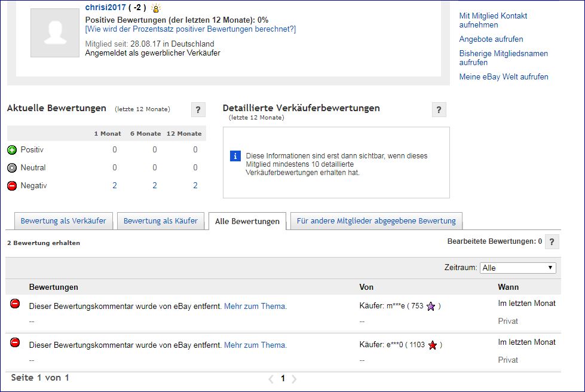Switch to Bewertung als Verkäufer tab
Image resolution: width=585 pixels, height=392 pixels.
[63, 221]
